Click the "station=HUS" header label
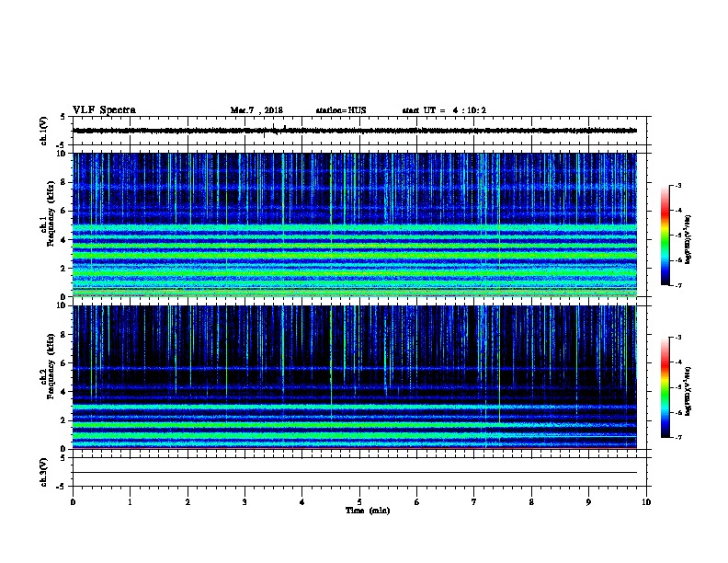This screenshot has width=728, height=563. tap(341, 110)
